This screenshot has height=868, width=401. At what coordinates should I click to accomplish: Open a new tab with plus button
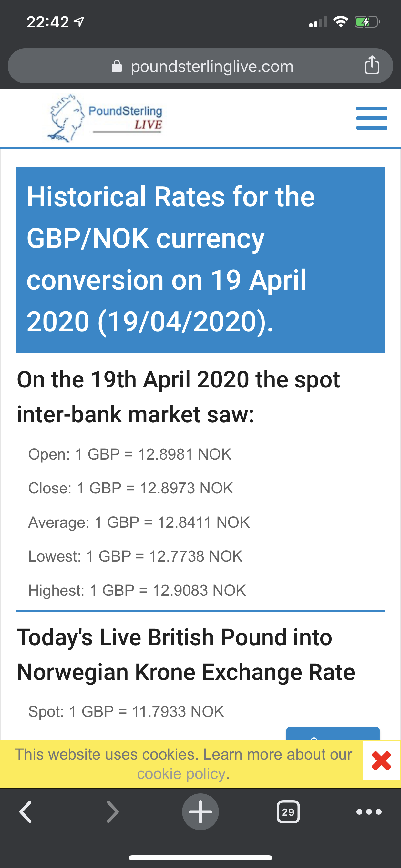[200, 812]
